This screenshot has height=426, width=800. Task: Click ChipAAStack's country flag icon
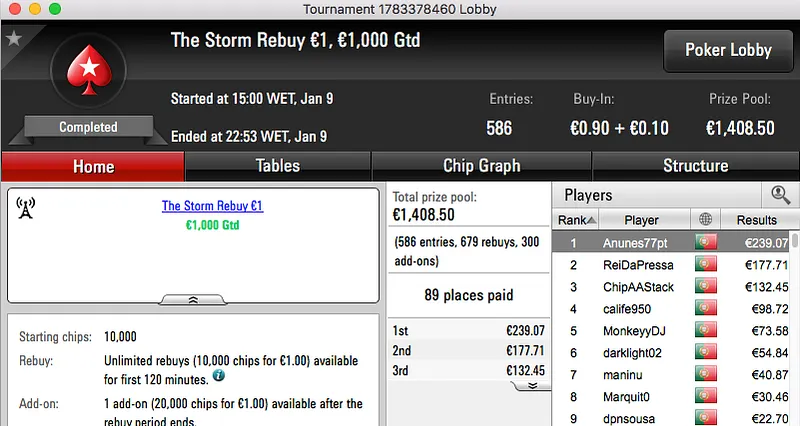[708, 287]
